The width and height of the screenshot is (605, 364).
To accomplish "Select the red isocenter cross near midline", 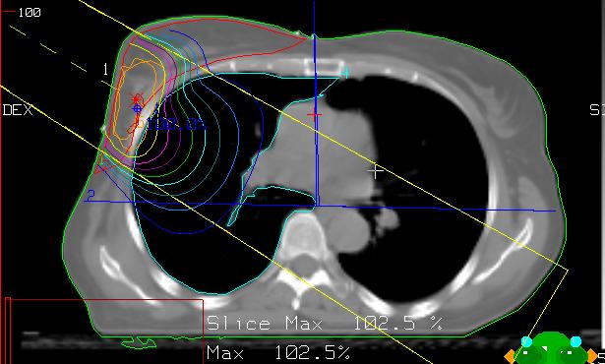I will coord(314,115).
